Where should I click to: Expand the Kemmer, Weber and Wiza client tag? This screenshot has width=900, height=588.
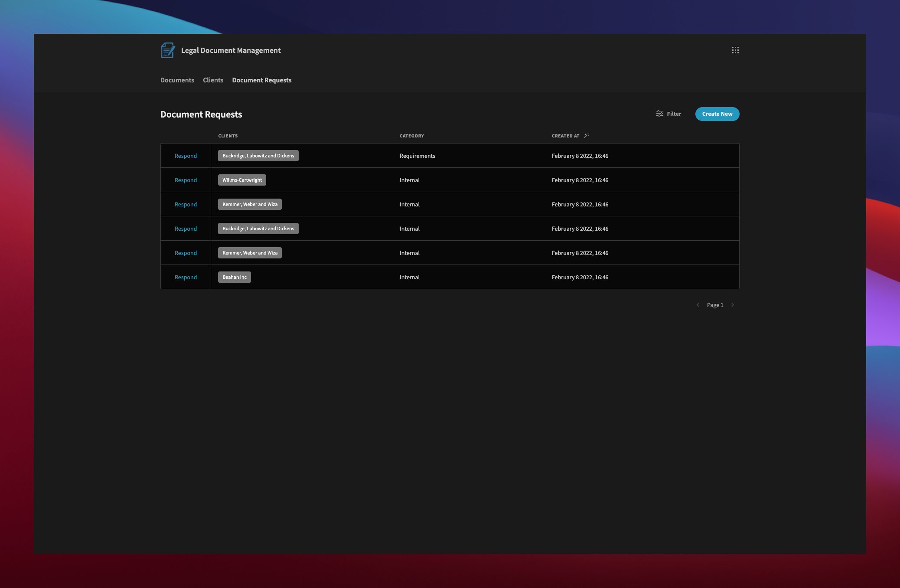249,203
